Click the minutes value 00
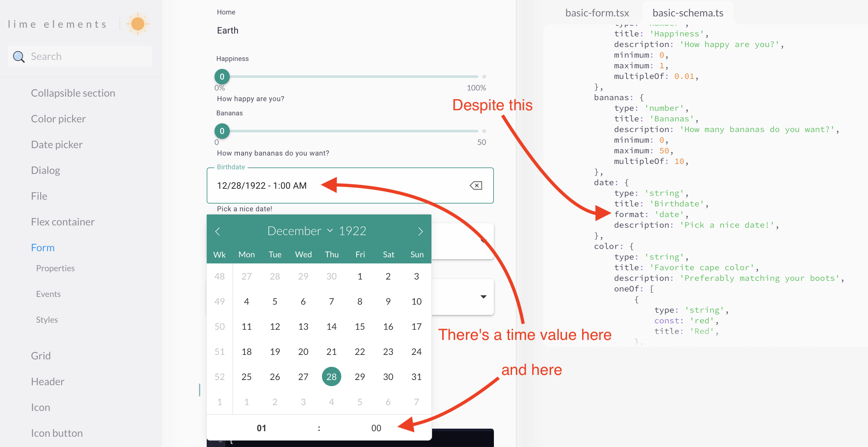The width and height of the screenshot is (868, 447). [376, 428]
